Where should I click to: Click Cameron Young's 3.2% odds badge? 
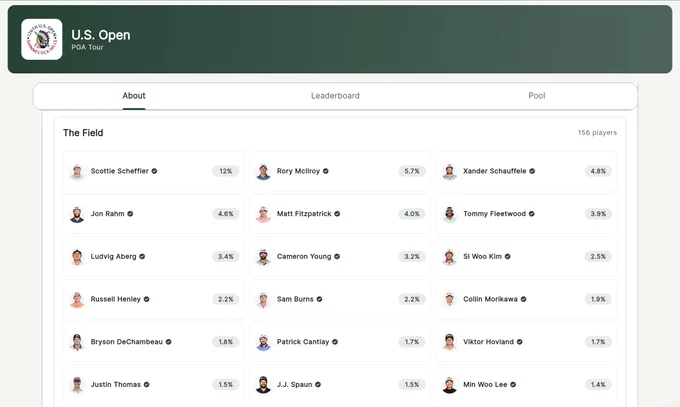point(412,256)
